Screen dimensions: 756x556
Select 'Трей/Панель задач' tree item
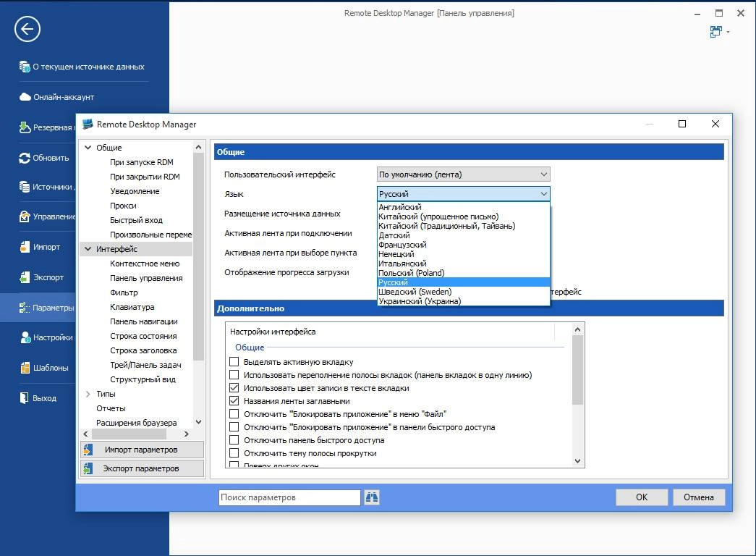pyautogui.click(x=145, y=365)
